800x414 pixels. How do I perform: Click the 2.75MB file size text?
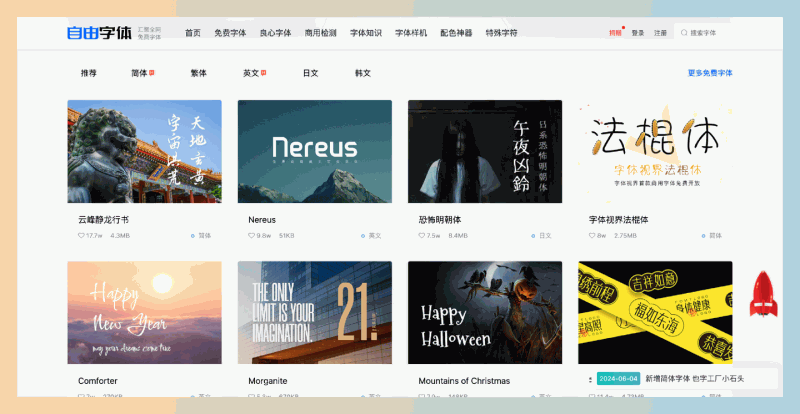coord(626,236)
